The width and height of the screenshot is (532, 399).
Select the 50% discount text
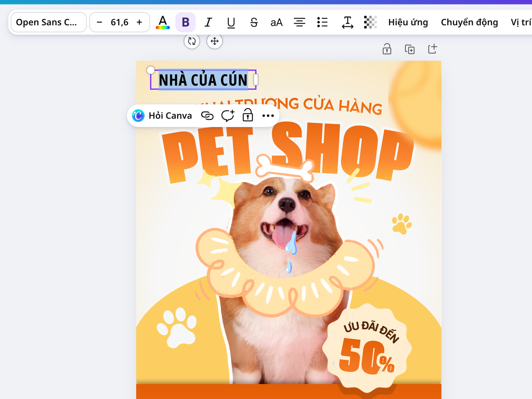(x=366, y=357)
